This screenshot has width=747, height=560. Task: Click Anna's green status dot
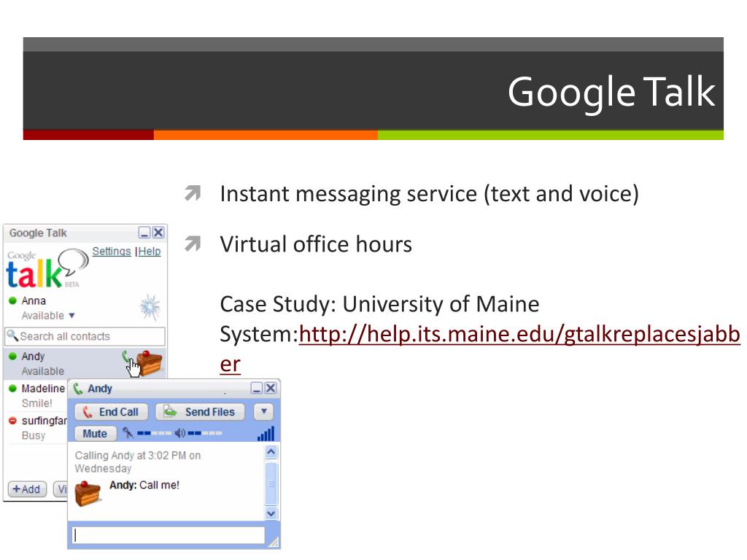[x=13, y=300]
